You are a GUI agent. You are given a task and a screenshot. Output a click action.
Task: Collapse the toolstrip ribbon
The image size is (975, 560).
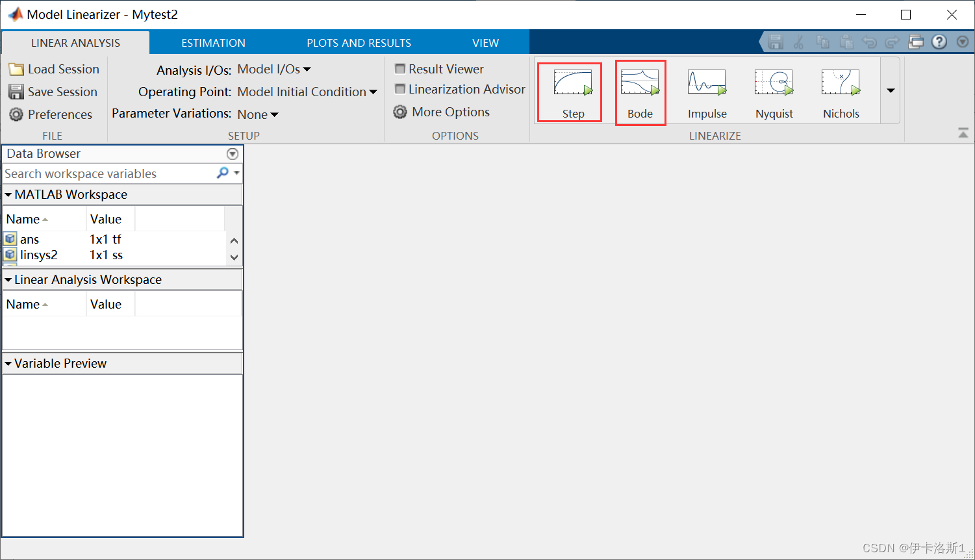963,133
